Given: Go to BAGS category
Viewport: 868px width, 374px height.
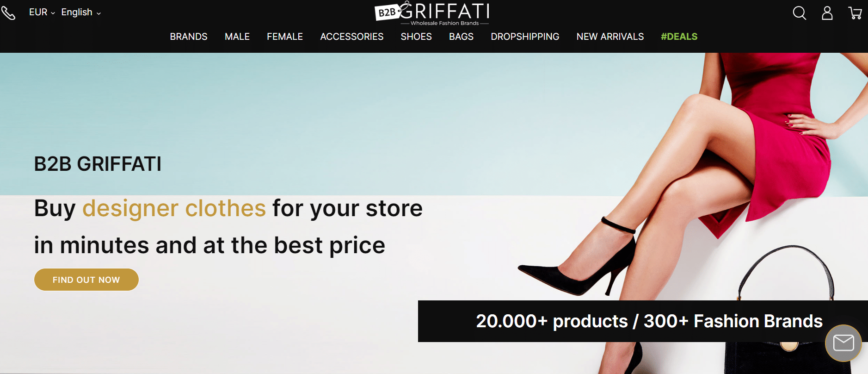Looking at the screenshot, I should click(462, 37).
